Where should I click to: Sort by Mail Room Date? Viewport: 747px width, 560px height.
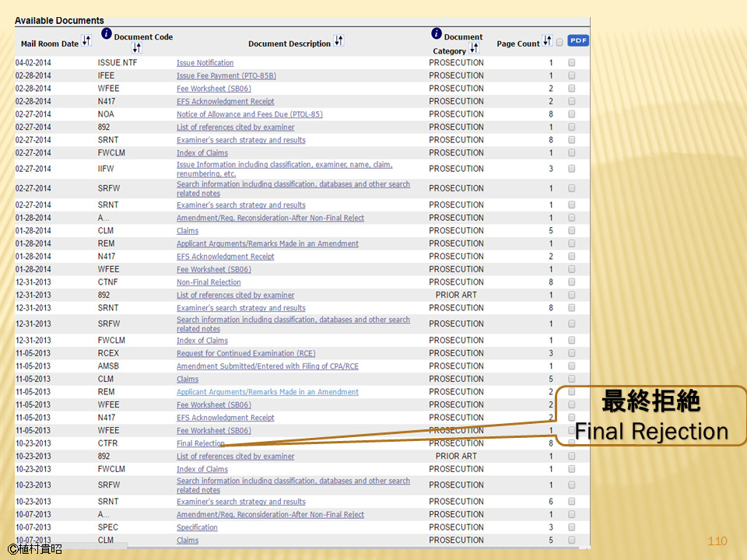[x=86, y=41]
